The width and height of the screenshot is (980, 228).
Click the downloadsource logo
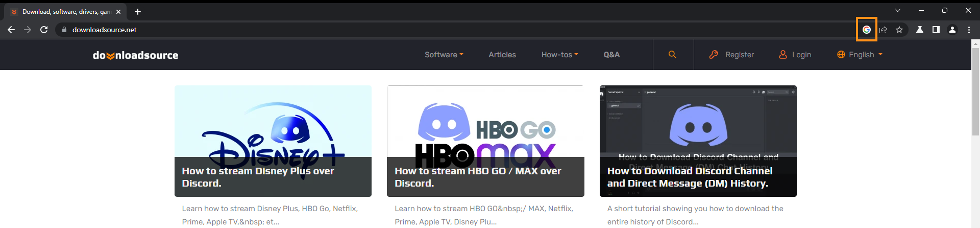tap(136, 55)
